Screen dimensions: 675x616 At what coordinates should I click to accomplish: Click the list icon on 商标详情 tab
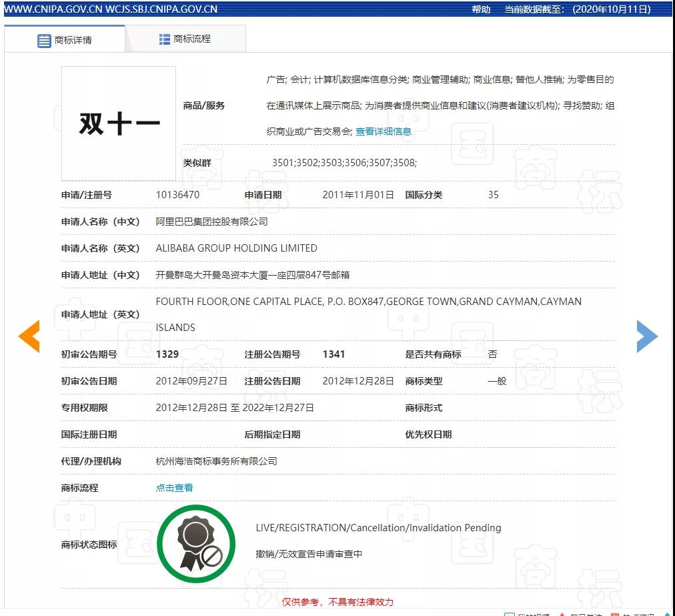(x=44, y=40)
